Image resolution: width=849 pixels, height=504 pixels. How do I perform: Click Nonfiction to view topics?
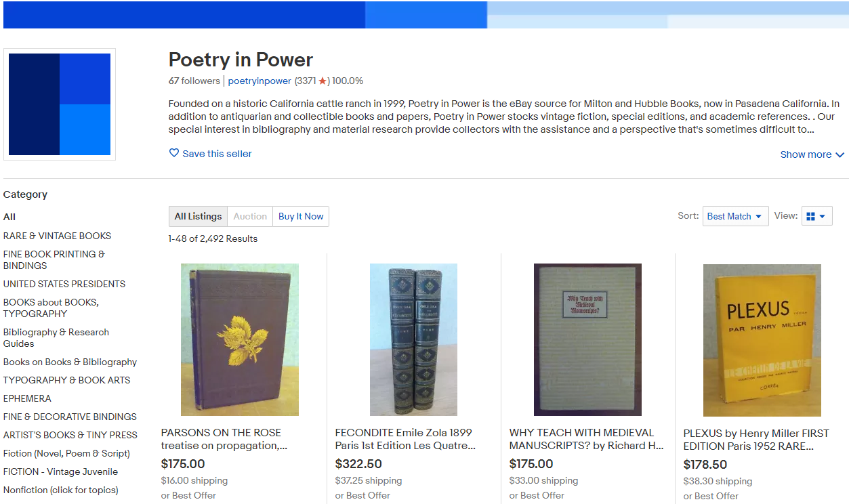[60, 489]
